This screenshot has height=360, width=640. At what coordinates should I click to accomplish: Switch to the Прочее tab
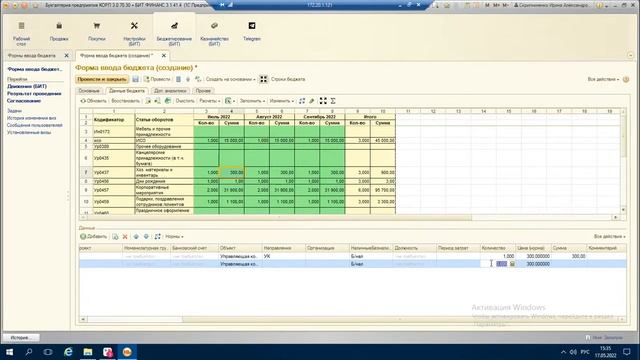pos(203,91)
